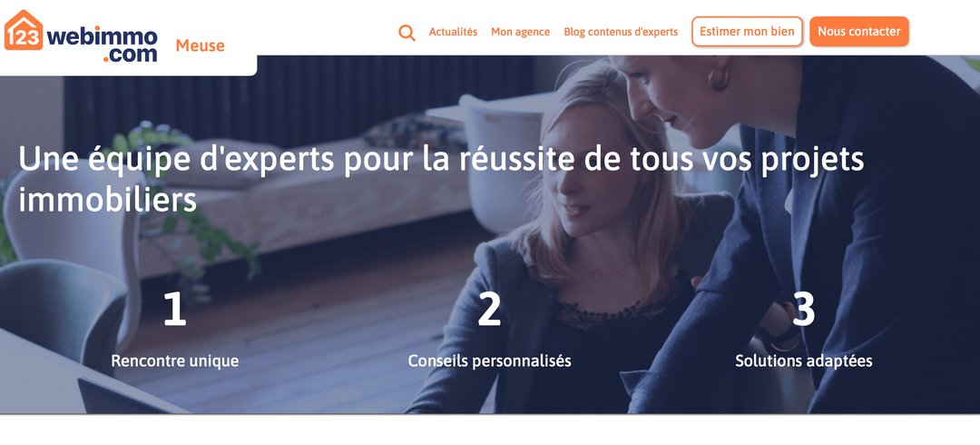Screen dimensions: 980x445
Task: Open the Actualités menu item
Action: click(x=453, y=32)
